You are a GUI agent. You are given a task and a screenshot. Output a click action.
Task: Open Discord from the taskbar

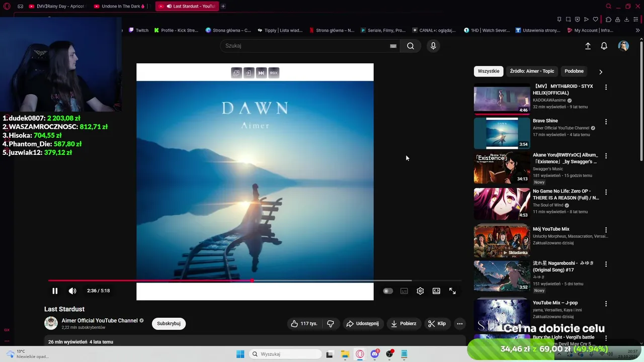pos(374,354)
